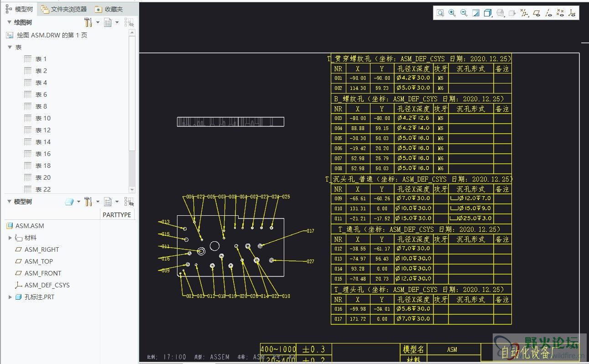This screenshot has width=589, height=364.
Task: Toggle the drawing tree filter visibility icon
Action: (x=129, y=22)
